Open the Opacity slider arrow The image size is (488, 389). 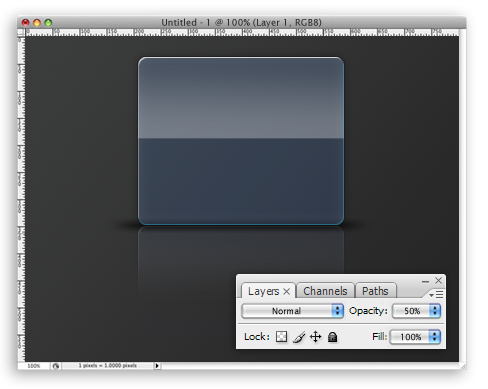pos(435,311)
